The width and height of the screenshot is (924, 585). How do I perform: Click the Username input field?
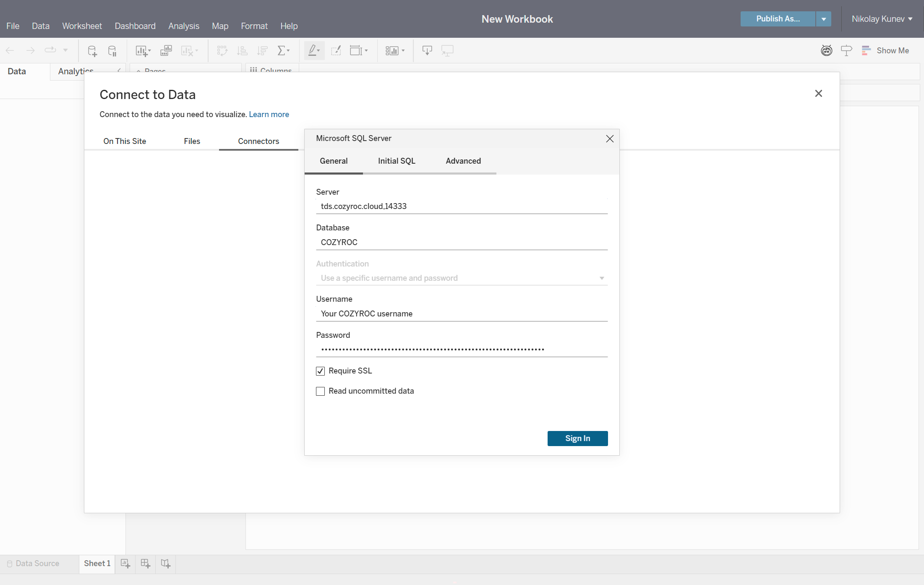pyautogui.click(x=461, y=314)
